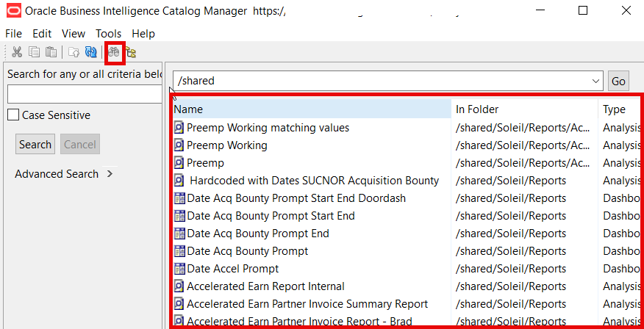644x329 pixels.
Task: Click the Up folder toolbar icon
Action: (x=74, y=52)
